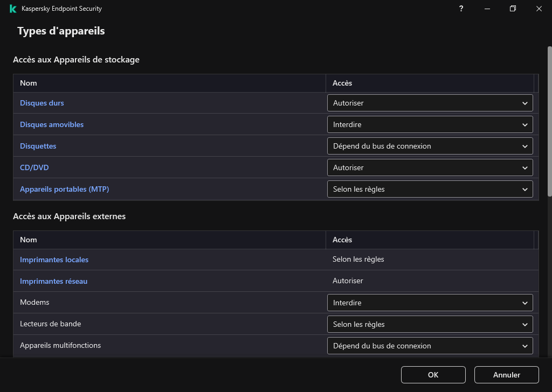Screen dimensions: 552x392
Task: Click the Kaspersky logo icon in title bar
Action: click(13, 9)
